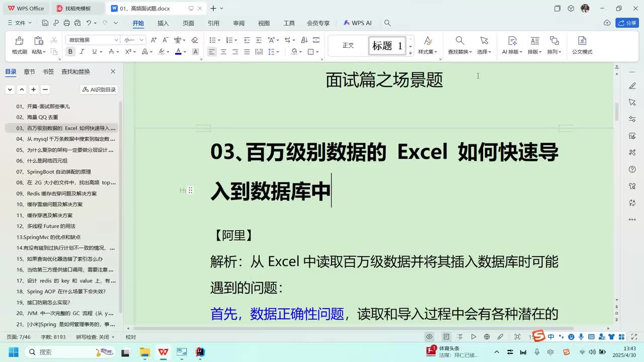Expand the borders dropdown
Viewport: 644px width, 362px height.
click(x=317, y=52)
